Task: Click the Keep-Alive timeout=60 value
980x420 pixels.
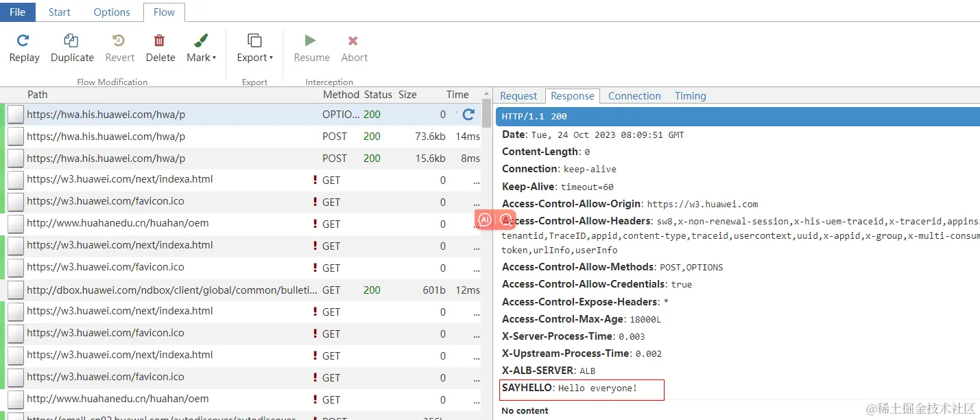Action: point(587,187)
